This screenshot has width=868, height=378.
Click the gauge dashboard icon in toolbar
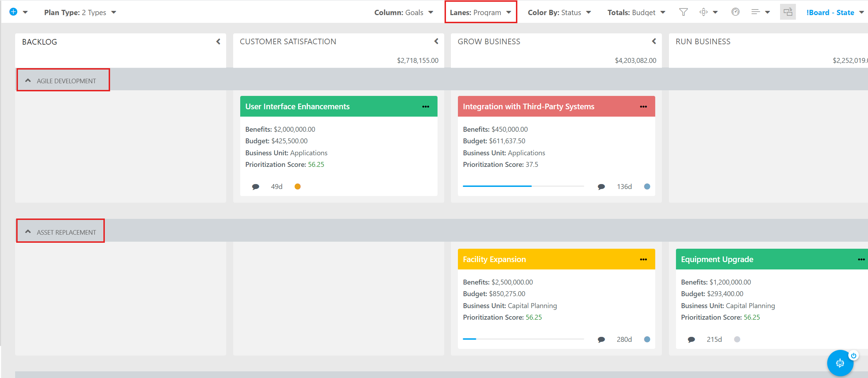click(x=735, y=12)
